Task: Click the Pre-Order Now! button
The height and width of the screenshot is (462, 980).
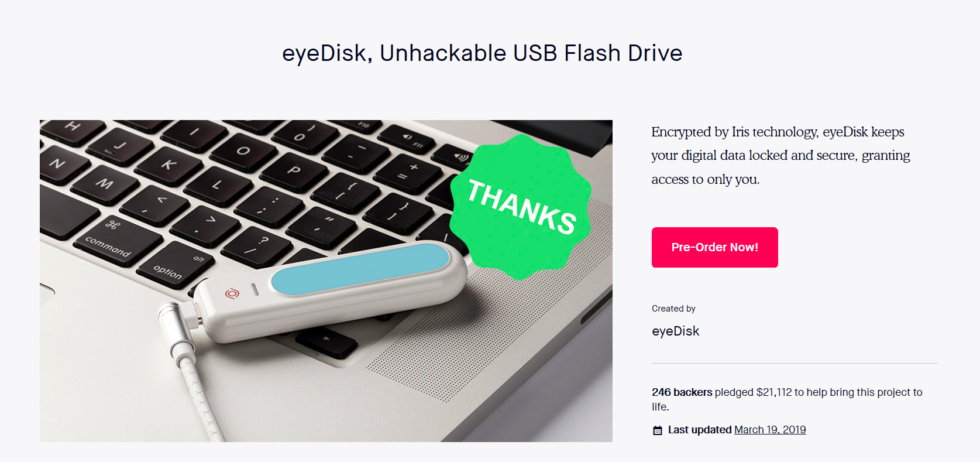Action: [714, 247]
